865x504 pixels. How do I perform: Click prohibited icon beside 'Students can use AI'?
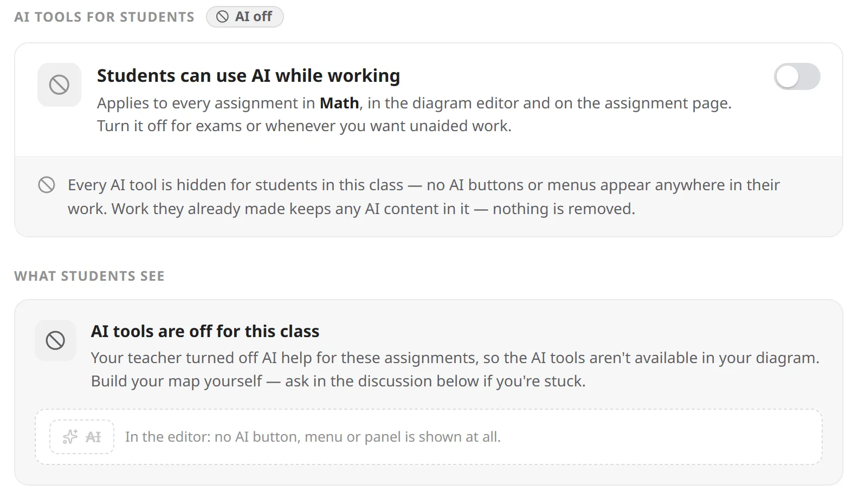tap(59, 85)
